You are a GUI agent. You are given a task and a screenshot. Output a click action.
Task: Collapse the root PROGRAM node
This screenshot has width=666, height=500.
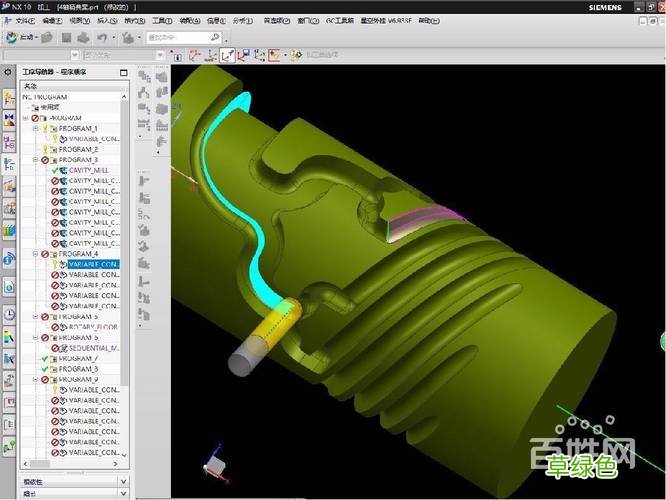coord(25,118)
